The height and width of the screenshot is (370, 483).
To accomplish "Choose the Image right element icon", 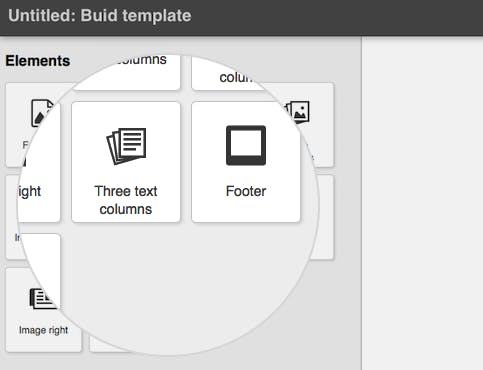I will click(42, 298).
